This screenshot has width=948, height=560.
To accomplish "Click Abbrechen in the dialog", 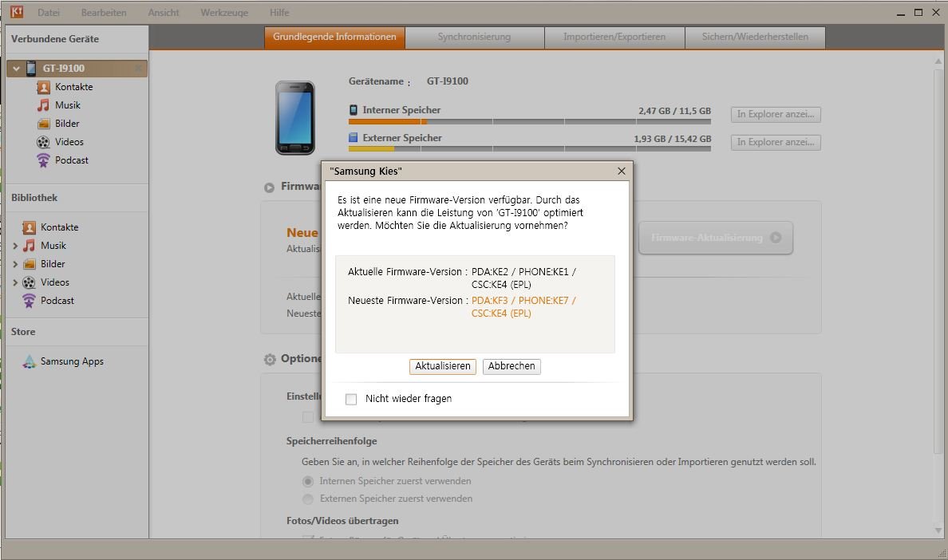I will [512, 366].
